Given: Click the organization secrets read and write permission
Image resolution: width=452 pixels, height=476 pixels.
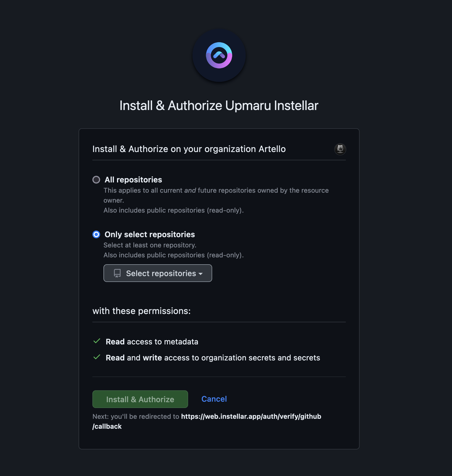Looking at the screenshot, I should point(213,358).
